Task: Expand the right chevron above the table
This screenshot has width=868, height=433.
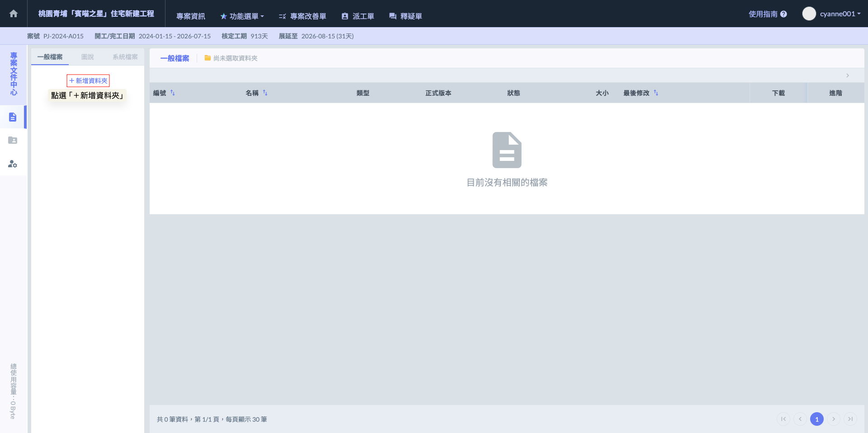Action: click(848, 75)
